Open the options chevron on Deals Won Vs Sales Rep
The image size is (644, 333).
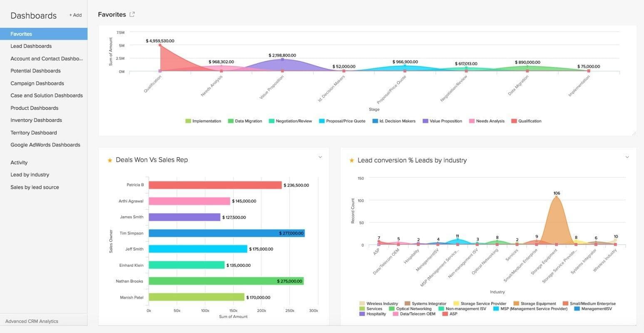[320, 157]
